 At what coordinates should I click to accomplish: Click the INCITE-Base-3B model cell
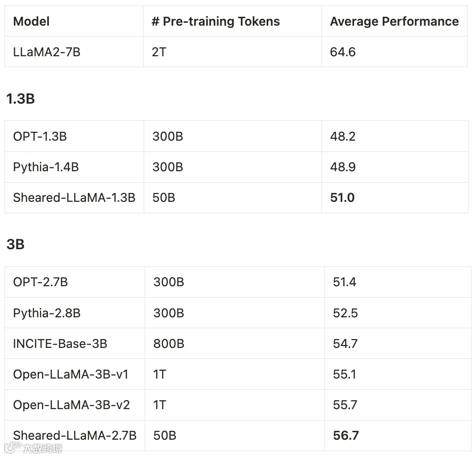(60, 343)
